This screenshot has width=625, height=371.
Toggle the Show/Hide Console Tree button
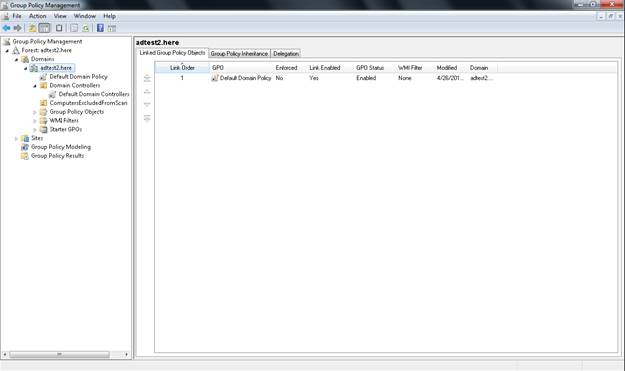[44, 28]
